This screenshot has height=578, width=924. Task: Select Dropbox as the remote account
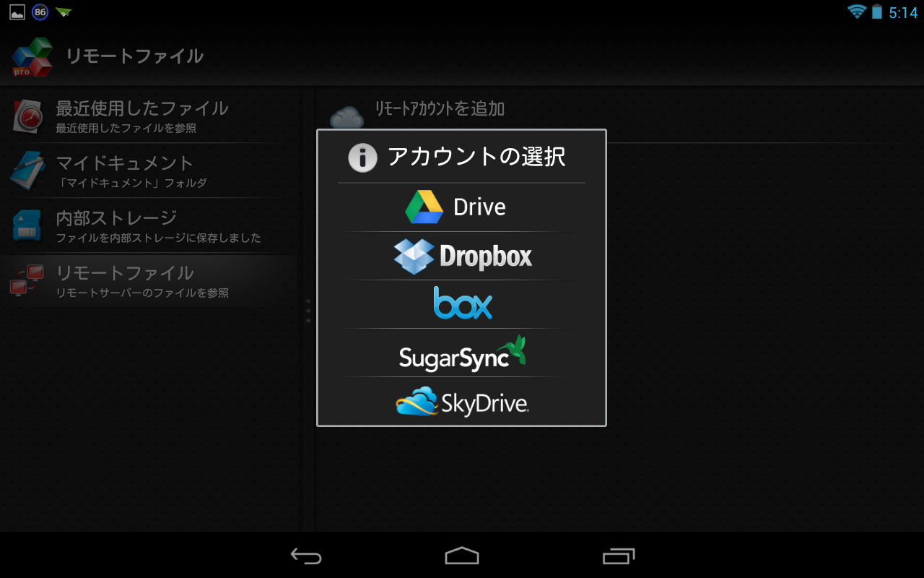[461, 256]
